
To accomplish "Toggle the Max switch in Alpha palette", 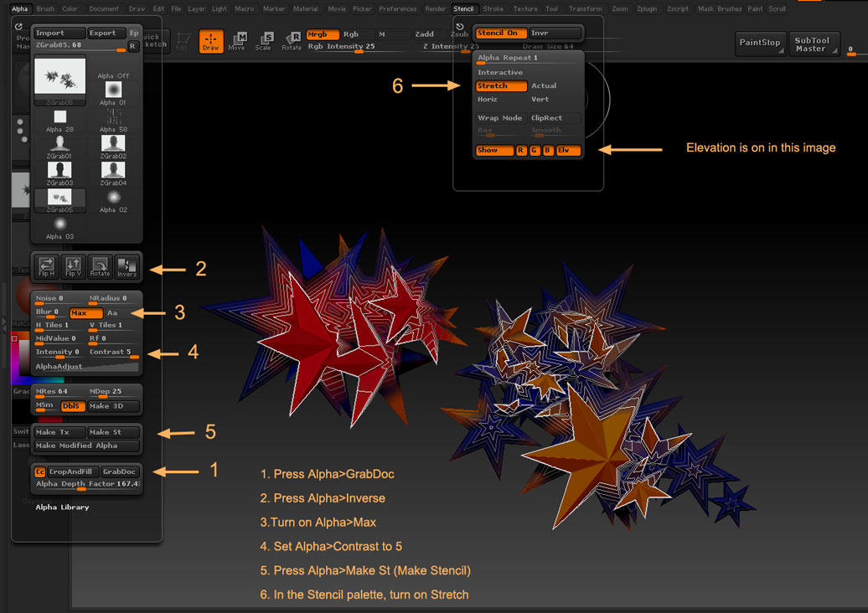I will (x=85, y=312).
